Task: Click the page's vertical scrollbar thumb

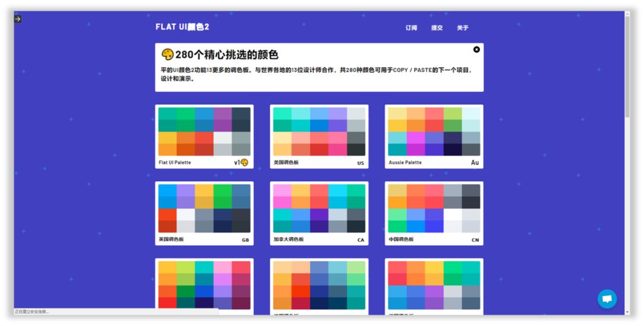Action: 627,66
